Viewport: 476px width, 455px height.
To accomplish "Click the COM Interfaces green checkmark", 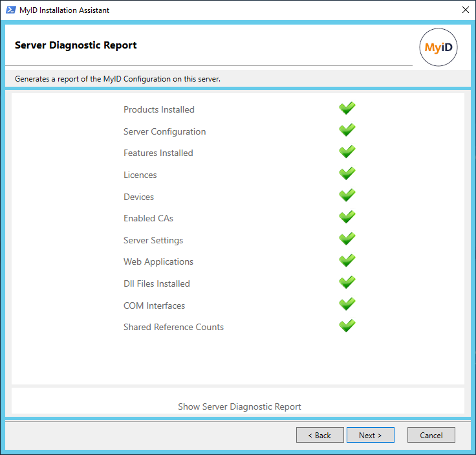I will (x=347, y=304).
